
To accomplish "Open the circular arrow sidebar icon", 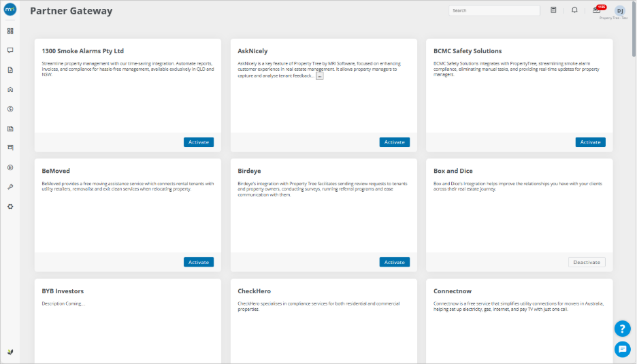I will [x=10, y=167].
